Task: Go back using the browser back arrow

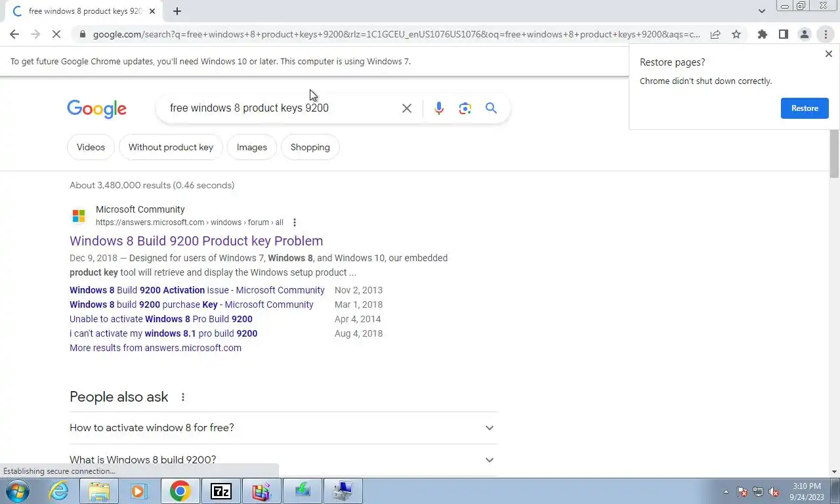Action: 14,34
